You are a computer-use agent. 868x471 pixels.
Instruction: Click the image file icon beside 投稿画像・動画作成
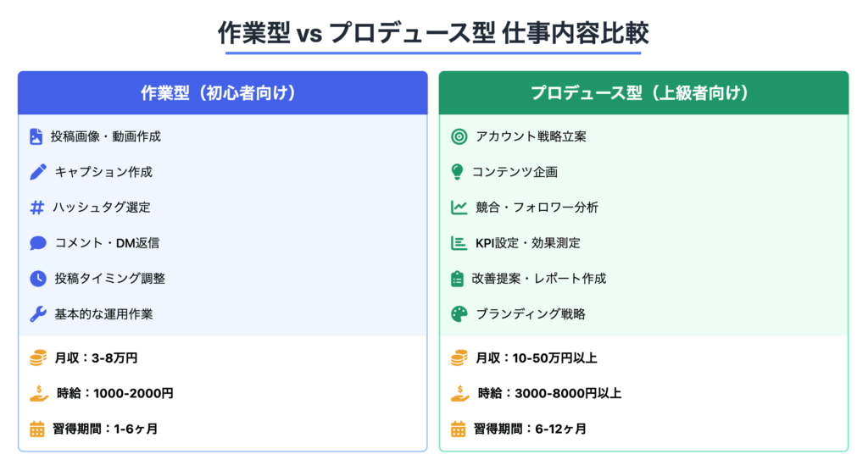tap(36, 136)
